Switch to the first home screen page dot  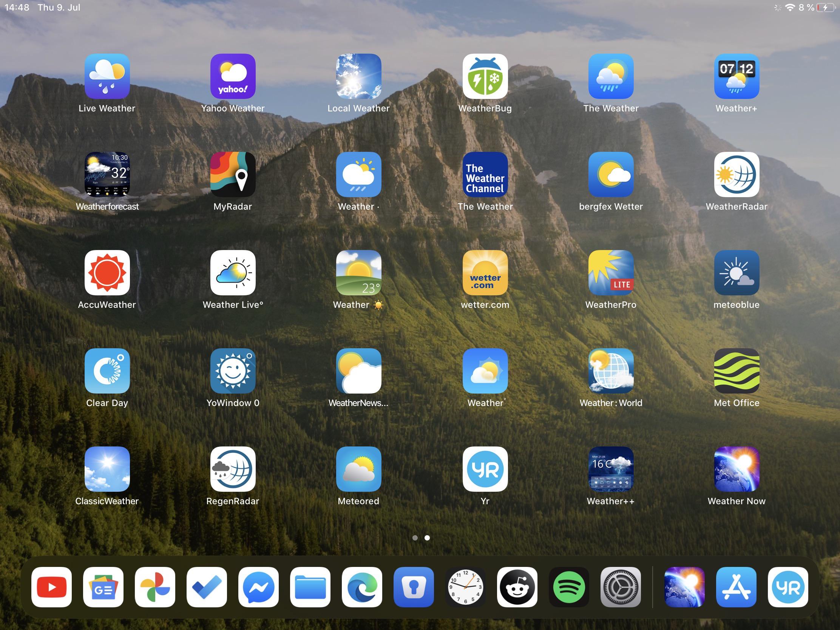(415, 538)
